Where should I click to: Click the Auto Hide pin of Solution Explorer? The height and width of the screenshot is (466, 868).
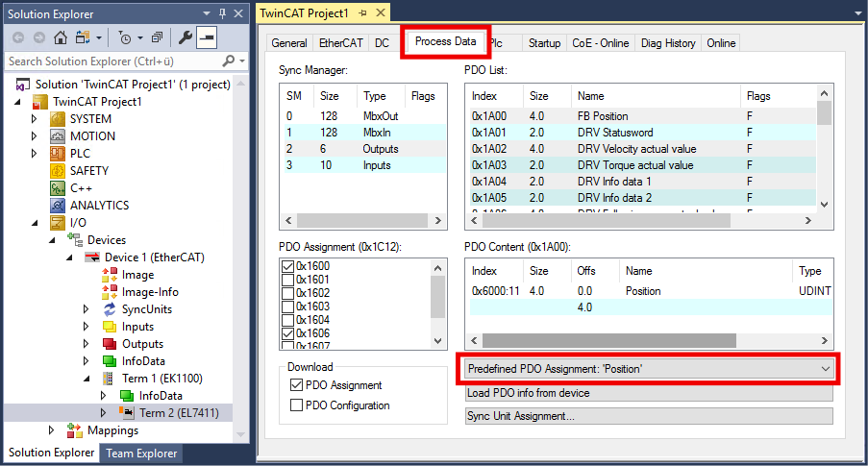(x=223, y=13)
